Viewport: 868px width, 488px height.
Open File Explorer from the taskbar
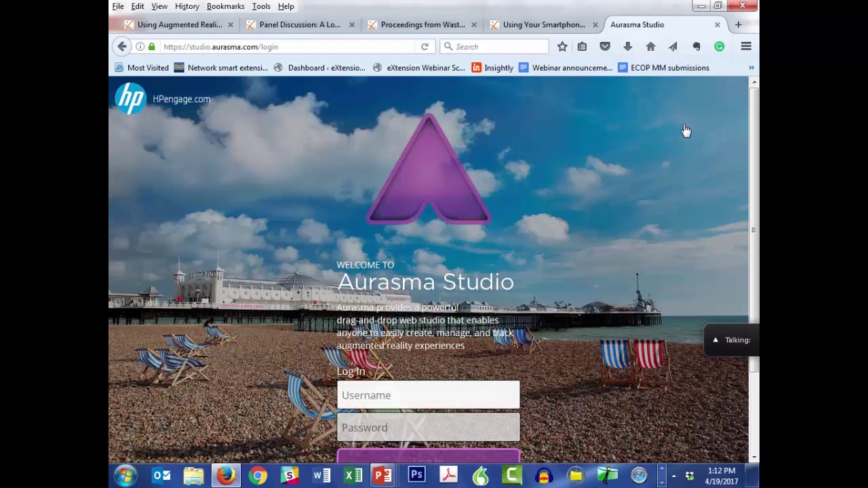[x=194, y=476]
